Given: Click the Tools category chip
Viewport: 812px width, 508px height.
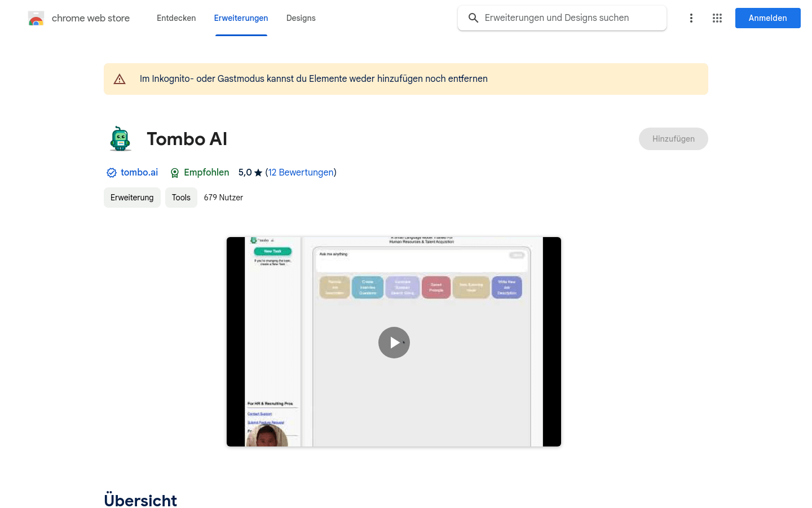Looking at the screenshot, I should pyautogui.click(x=181, y=198).
